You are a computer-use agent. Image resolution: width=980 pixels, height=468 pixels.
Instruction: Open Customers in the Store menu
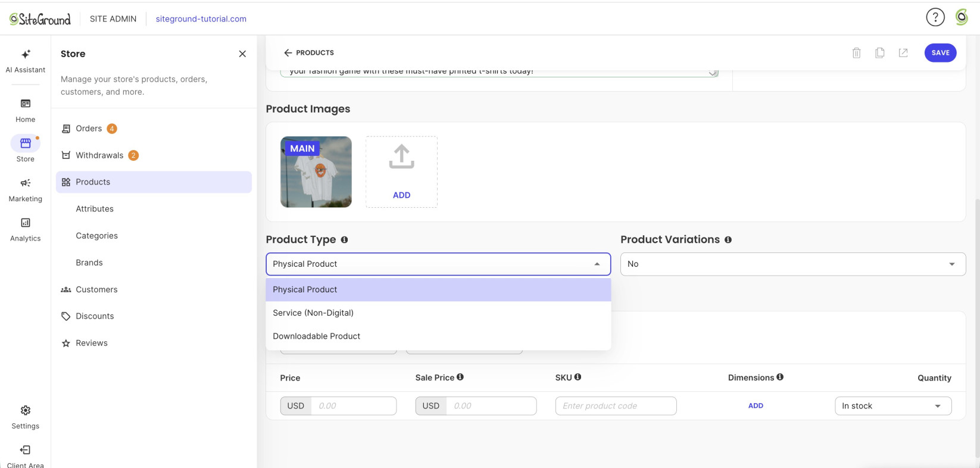tap(154, 289)
